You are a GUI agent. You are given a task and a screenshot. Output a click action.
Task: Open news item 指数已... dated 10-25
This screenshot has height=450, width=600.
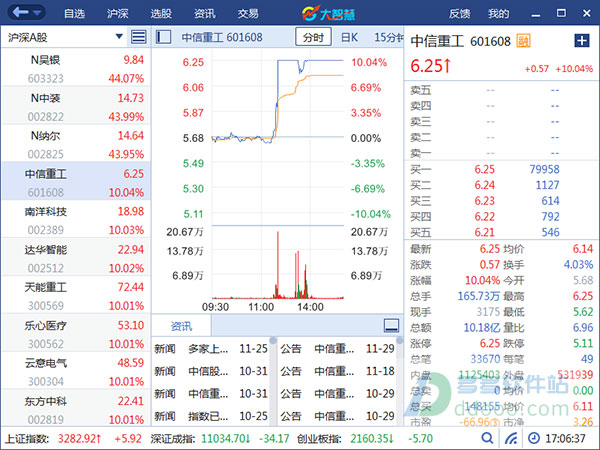point(211,416)
